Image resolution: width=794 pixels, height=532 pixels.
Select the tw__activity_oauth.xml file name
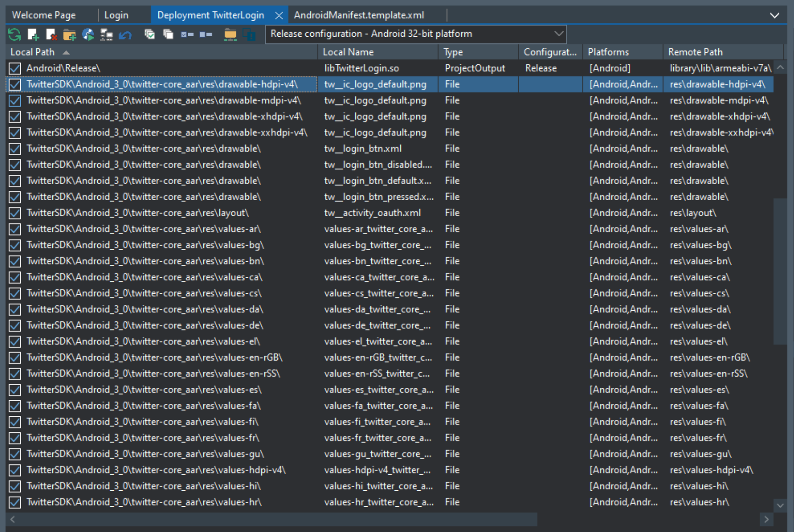point(372,213)
